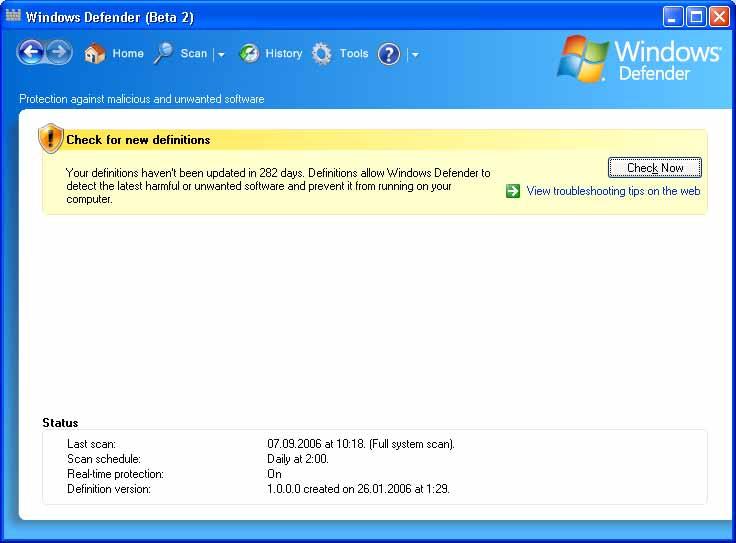Click the Windows Defender (Beta 2) title text

(x=109, y=17)
